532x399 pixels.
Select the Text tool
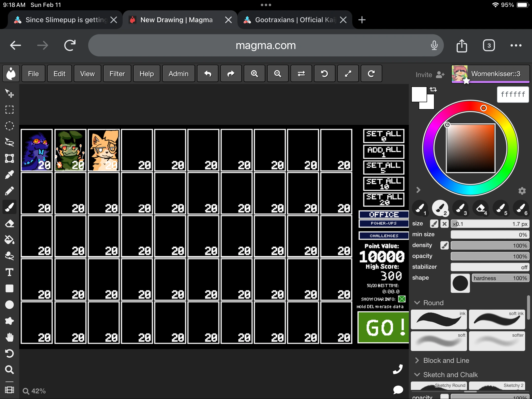pyautogui.click(x=9, y=272)
